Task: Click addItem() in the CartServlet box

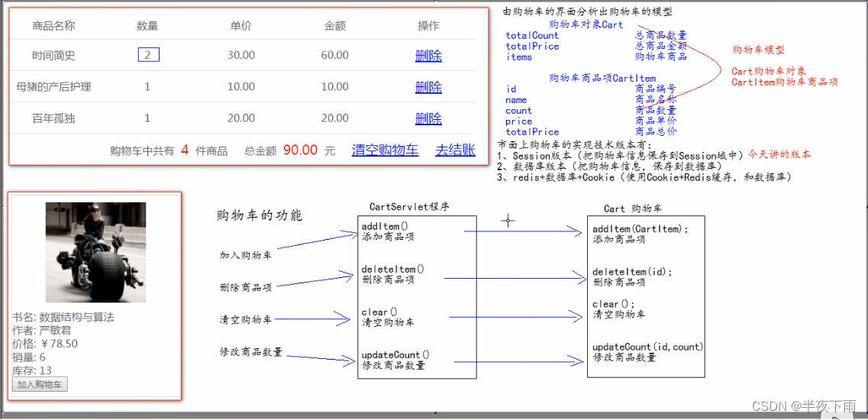Action: 385,227
